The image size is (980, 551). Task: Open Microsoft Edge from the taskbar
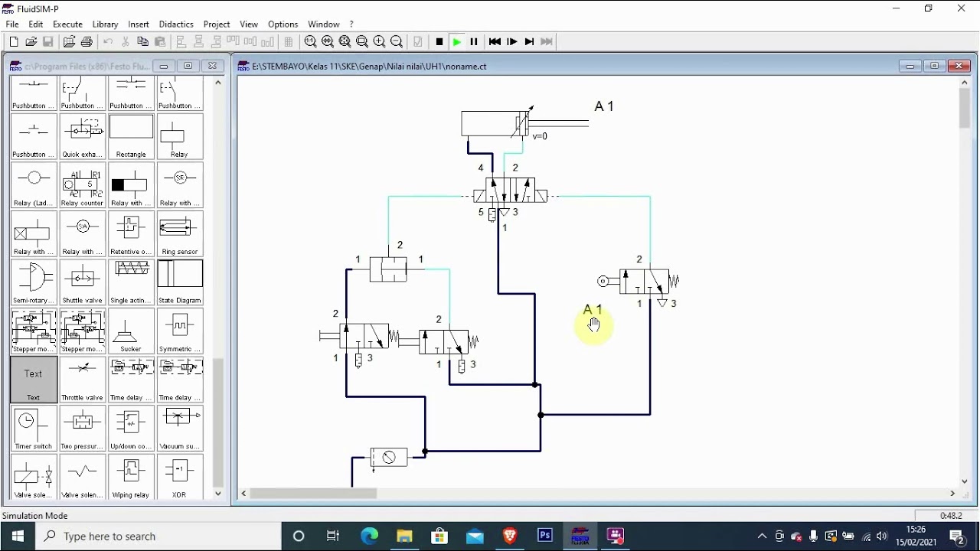coord(370,536)
